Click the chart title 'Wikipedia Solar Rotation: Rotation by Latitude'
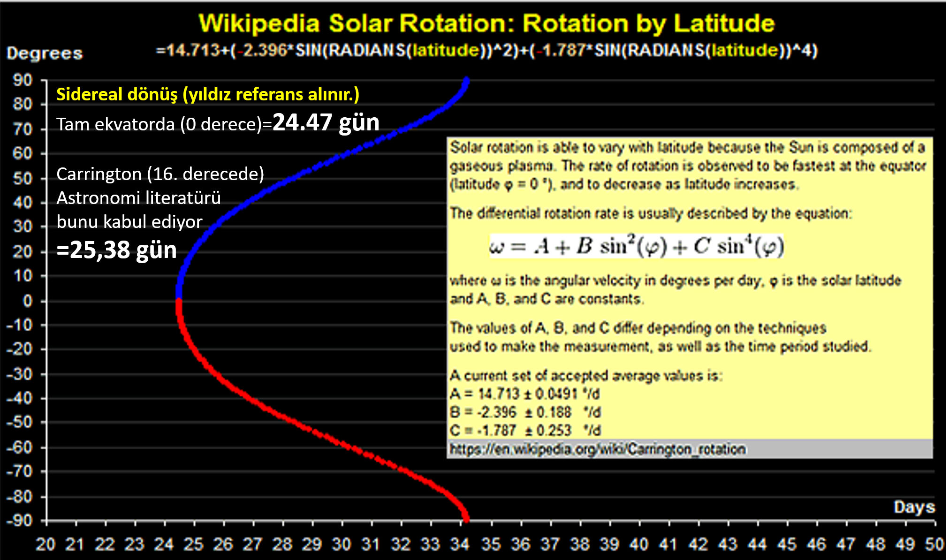 click(486, 23)
